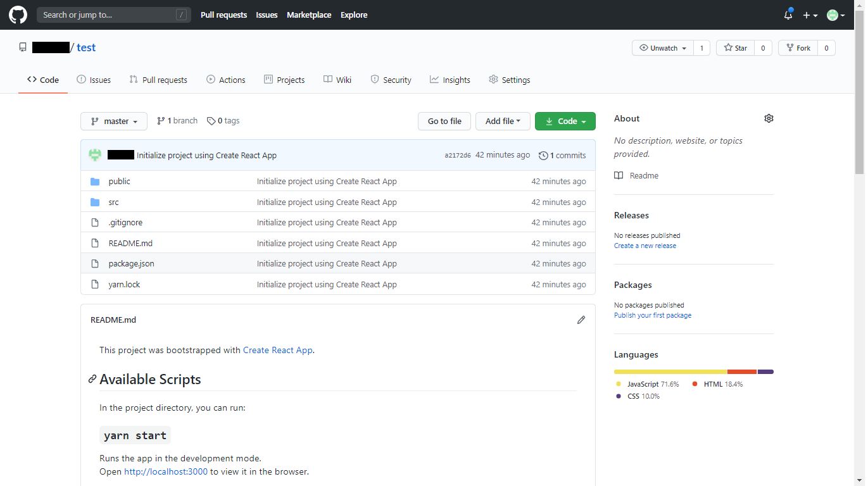The height and width of the screenshot is (486, 868).
Task: Click the src folder icon
Action: tap(95, 202)
